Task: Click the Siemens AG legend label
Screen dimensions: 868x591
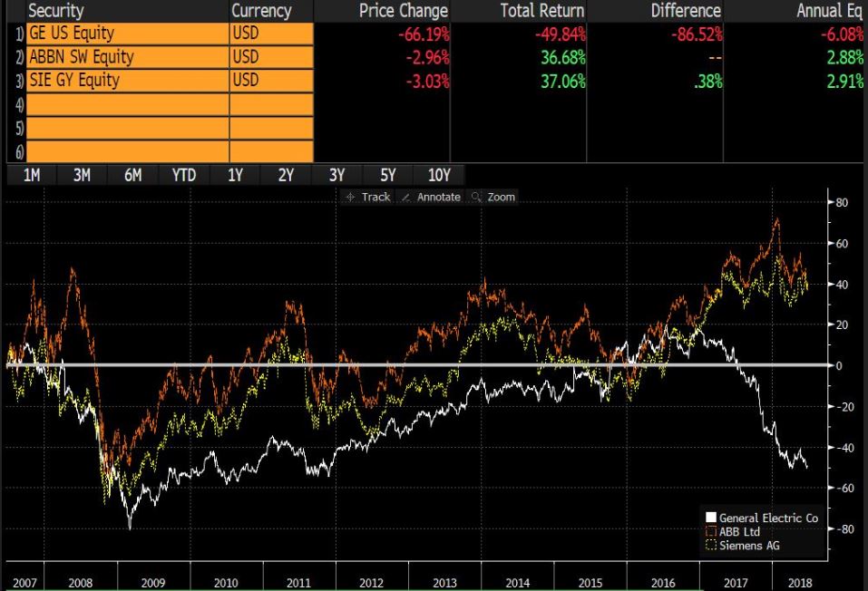Action: 749,546
